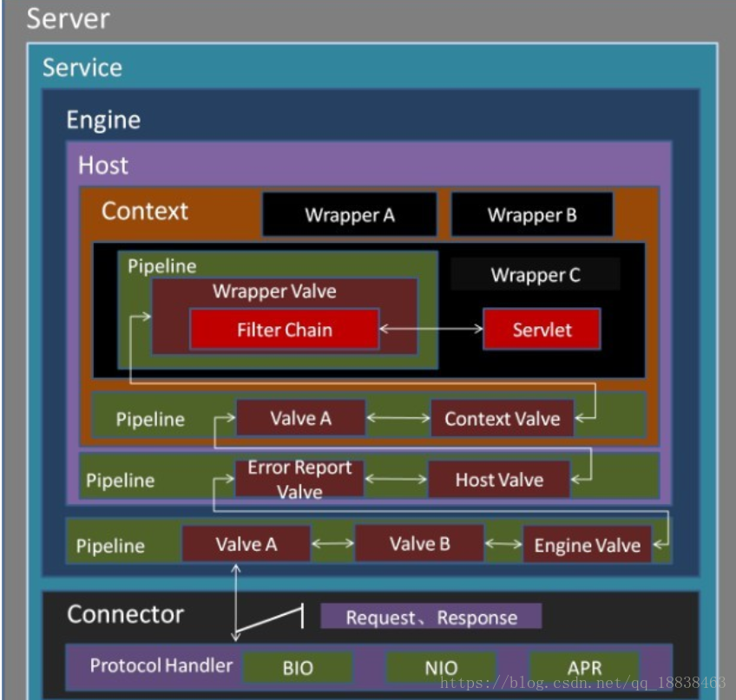Image resolution: width=736 pixels, height=700 pixels.
Task: Click the Wrapper A box
Action: (x=350, y=214)
